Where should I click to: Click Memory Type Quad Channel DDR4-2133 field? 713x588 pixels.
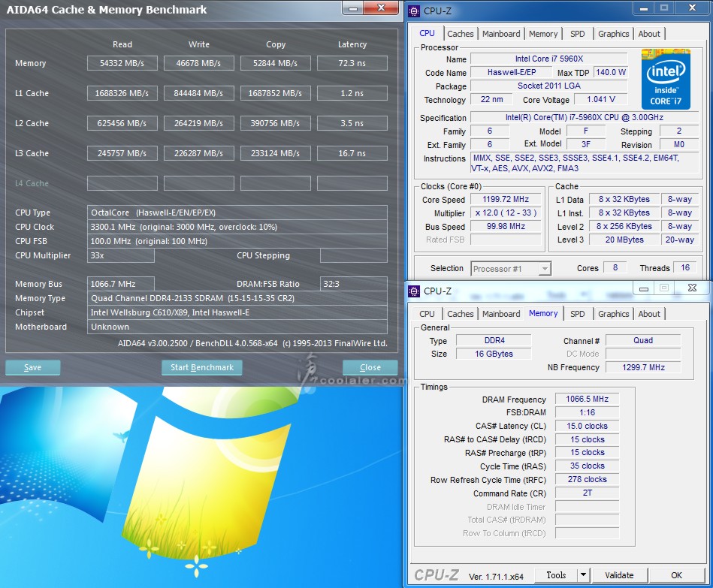click(237, 298)
